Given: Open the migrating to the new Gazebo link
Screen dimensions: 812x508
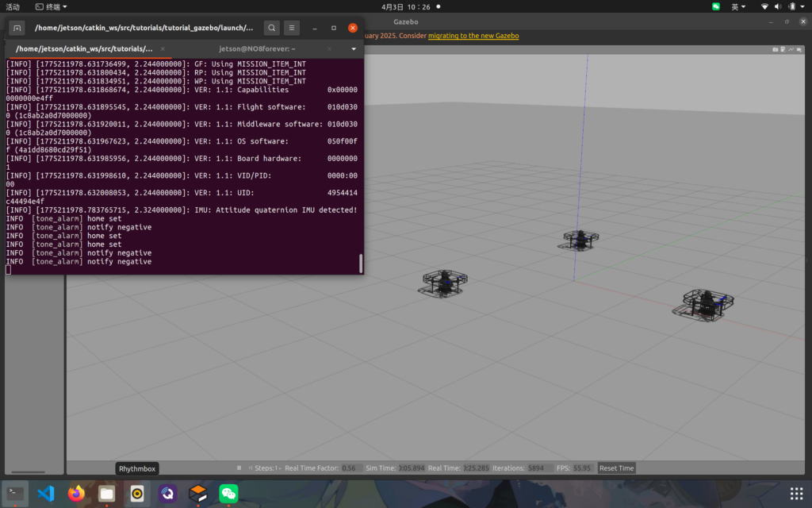Looking at the screenshot, I should [473, 36].
